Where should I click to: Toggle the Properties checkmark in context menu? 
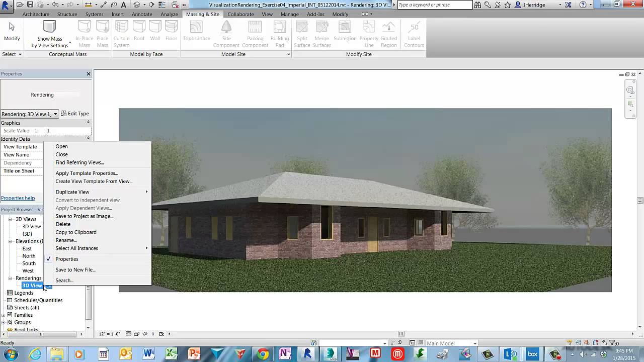(49, 259)
